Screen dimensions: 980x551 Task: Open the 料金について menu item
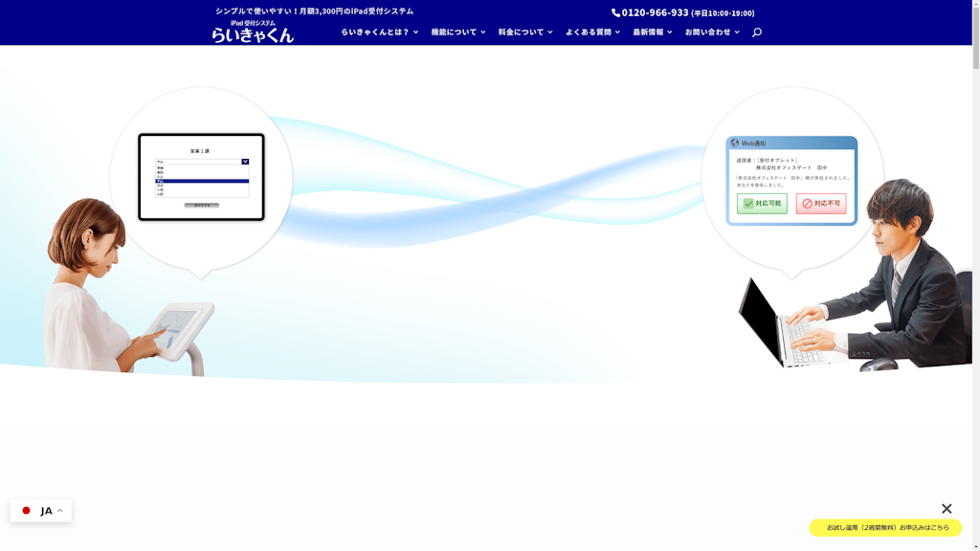[x=524, y=33]
